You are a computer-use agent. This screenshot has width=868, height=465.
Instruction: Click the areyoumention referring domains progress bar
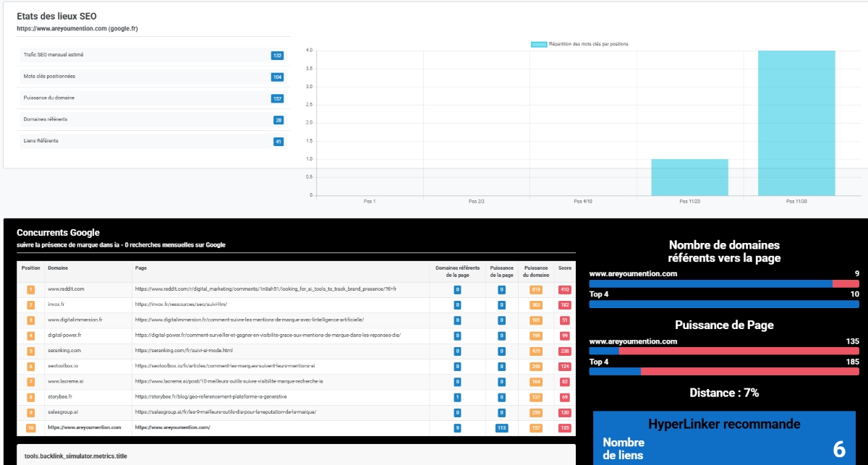[x=724, y=284]
